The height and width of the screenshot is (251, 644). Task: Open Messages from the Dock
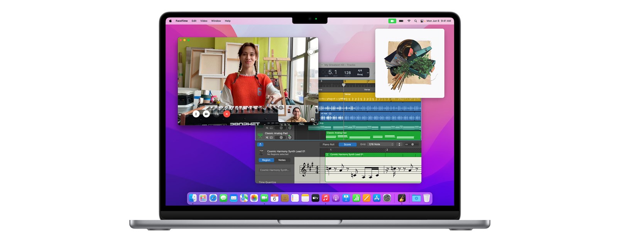[x=223, y=198]
